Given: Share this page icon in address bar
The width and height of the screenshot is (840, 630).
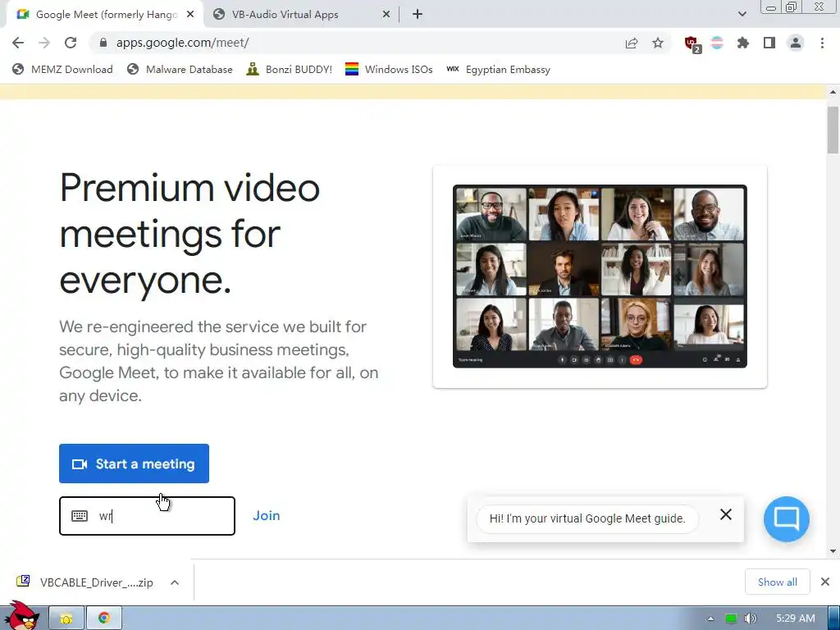Looking at the screenshot, I should click(x=632, y=43).
